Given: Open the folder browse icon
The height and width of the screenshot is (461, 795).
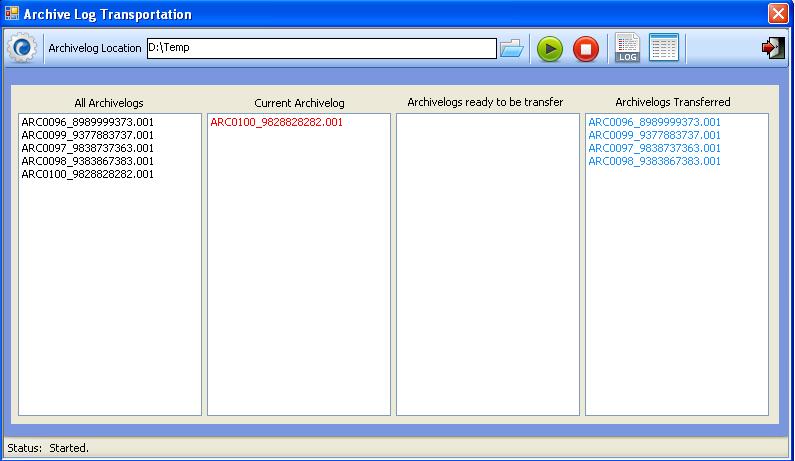Looking at the screenshot, I should pyautogui.click(x=512, y=49).
